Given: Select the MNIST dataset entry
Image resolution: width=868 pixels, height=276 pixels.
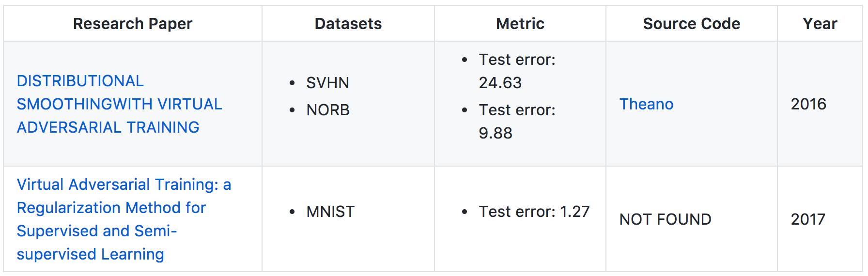Looking at the screenshot, I should coord(330,212).
